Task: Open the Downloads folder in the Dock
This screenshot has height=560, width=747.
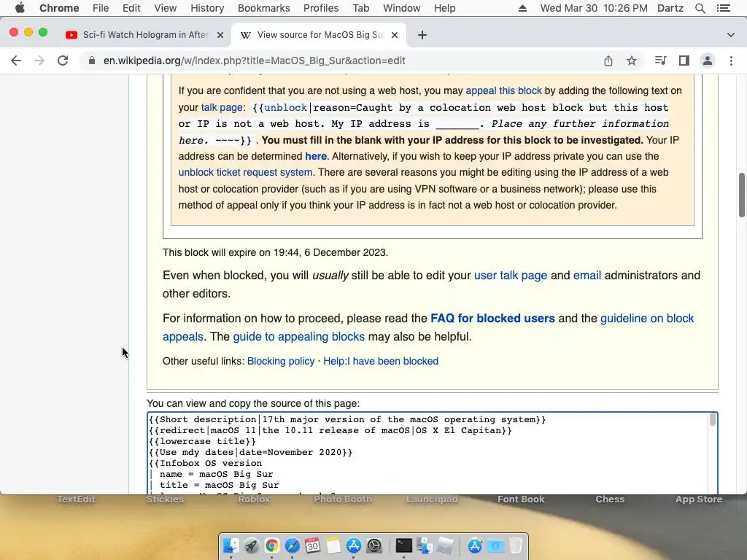Action: click(x=495, y=545)
